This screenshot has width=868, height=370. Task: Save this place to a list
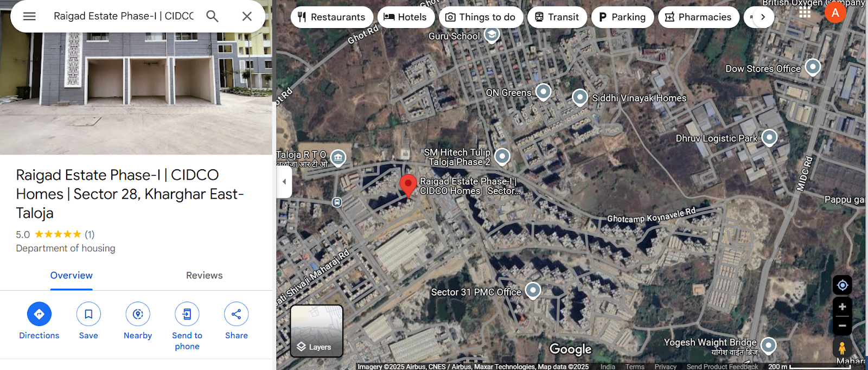tap(88, 321)
